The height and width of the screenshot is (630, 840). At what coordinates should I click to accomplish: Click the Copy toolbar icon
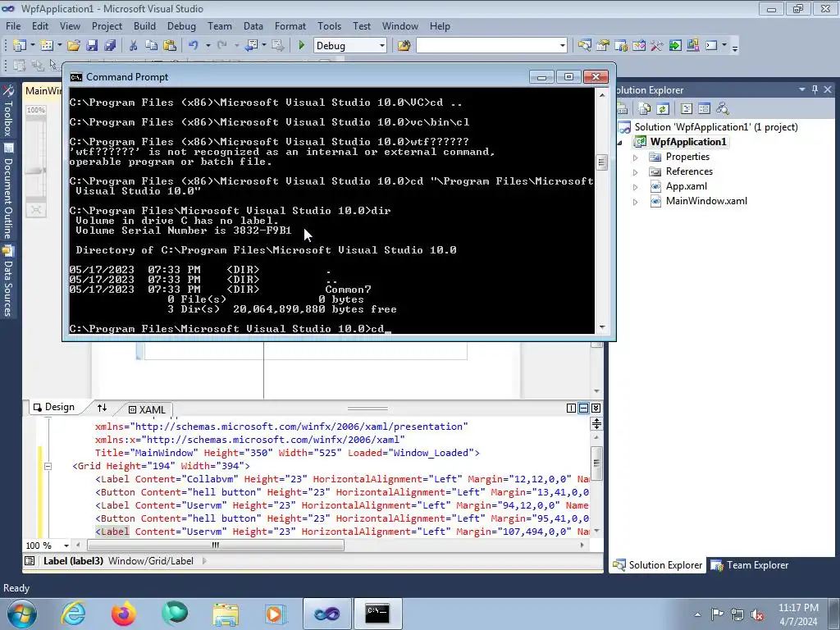[152, 46]
